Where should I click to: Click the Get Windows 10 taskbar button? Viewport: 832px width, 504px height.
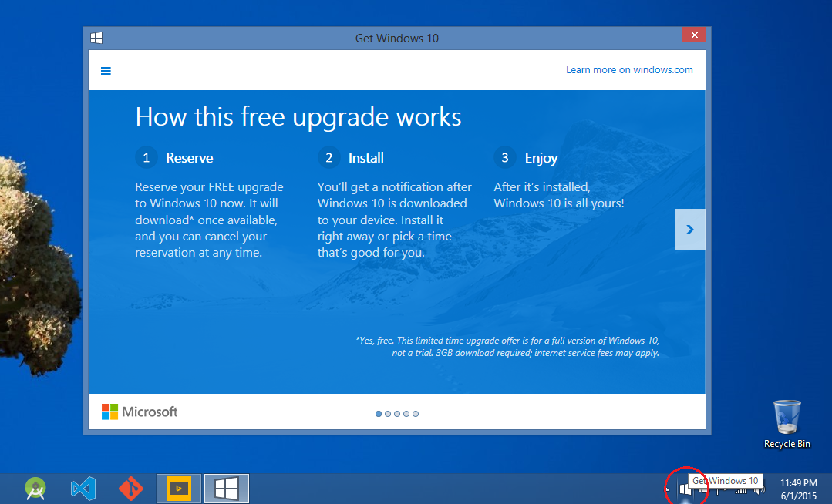[x=227, y=488]
